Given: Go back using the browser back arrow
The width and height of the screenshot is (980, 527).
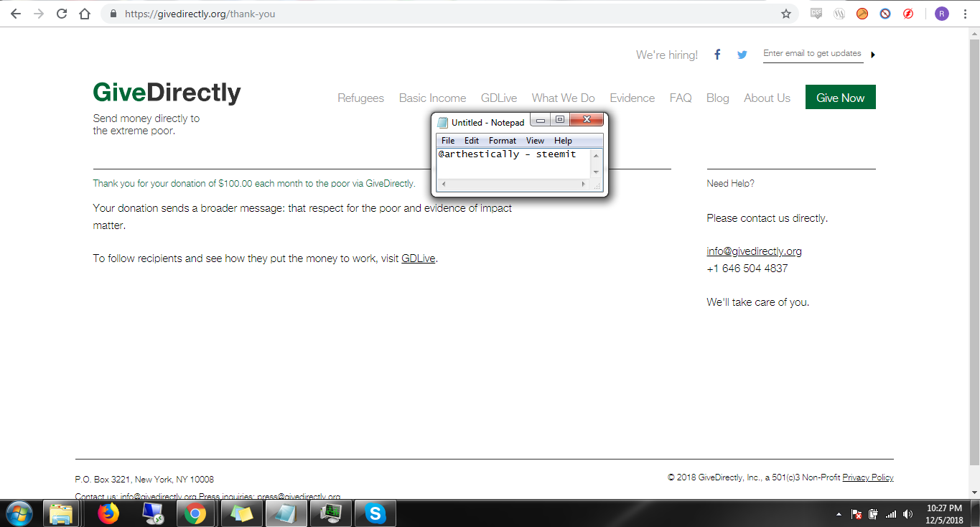Looking at the screenshot, I should coord(16,14).
